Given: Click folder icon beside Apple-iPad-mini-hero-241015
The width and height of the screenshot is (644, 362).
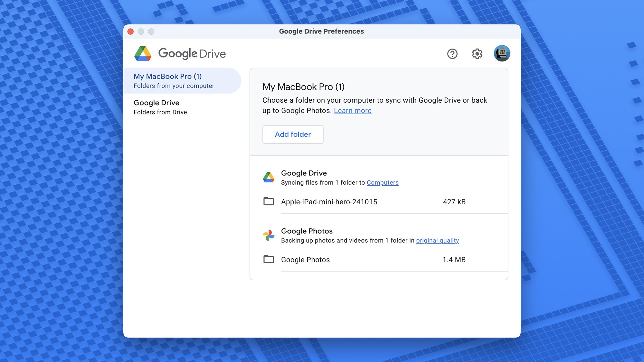Looking at the screenshot, I should coord(269,202).
